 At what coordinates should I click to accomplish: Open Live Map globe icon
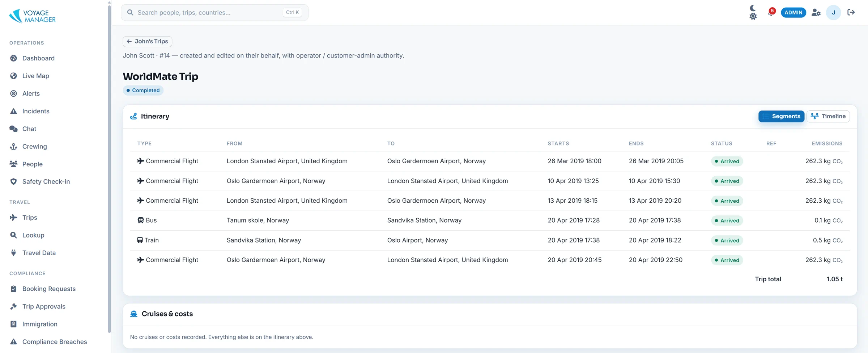coord(13,76)
